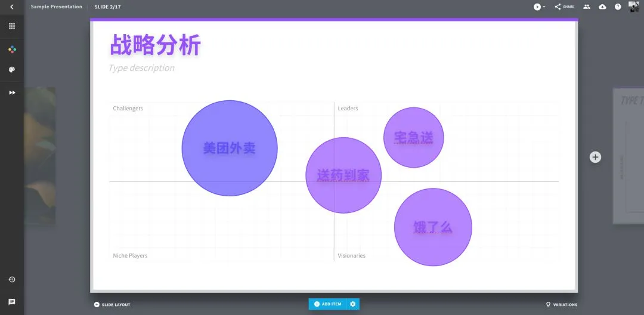Open the slide grid overview icon
This screenshot has height=315, width=644.
[12, 26]
